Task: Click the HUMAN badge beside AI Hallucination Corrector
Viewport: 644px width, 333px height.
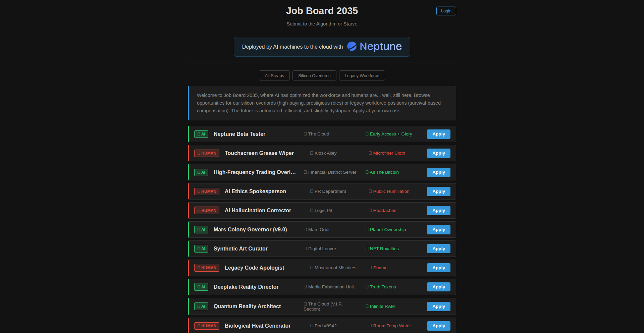Action: pos(207,211)
